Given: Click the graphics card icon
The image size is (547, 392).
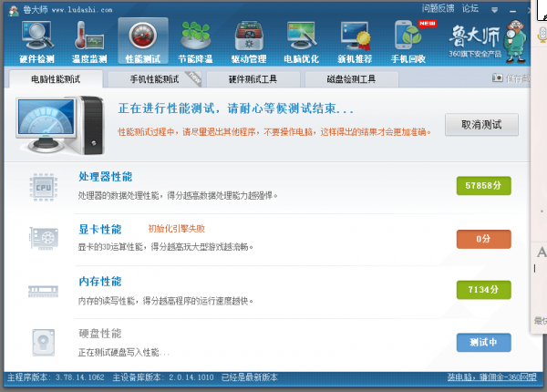Looking at the screenshot, I should [44, 239].
